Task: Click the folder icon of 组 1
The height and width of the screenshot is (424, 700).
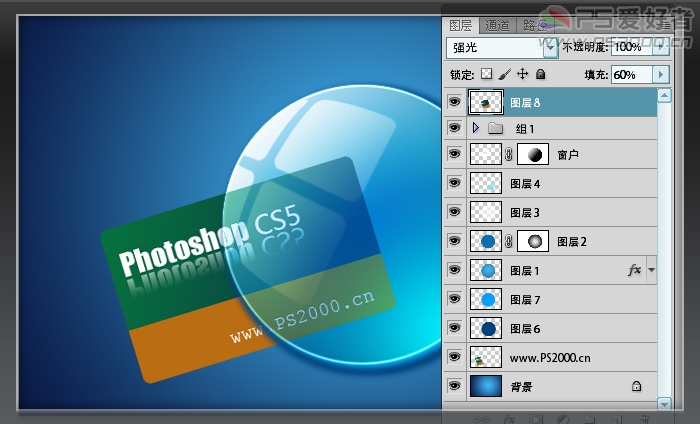Action: 496,129
